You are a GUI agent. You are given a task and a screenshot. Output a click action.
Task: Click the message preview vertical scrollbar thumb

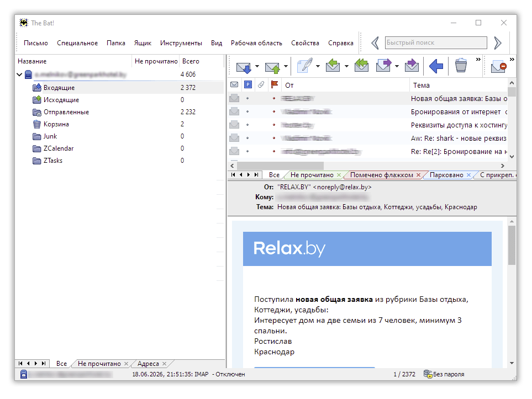click(x=512, y=245)
